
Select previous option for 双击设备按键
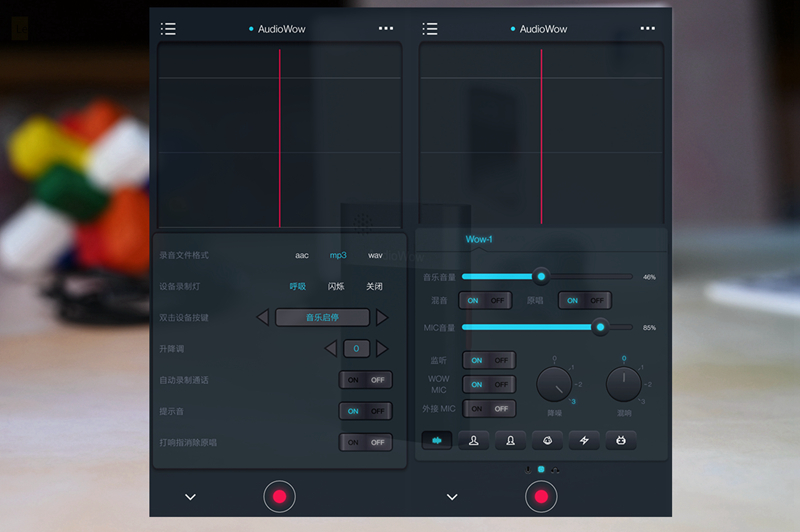coord(263,317)
